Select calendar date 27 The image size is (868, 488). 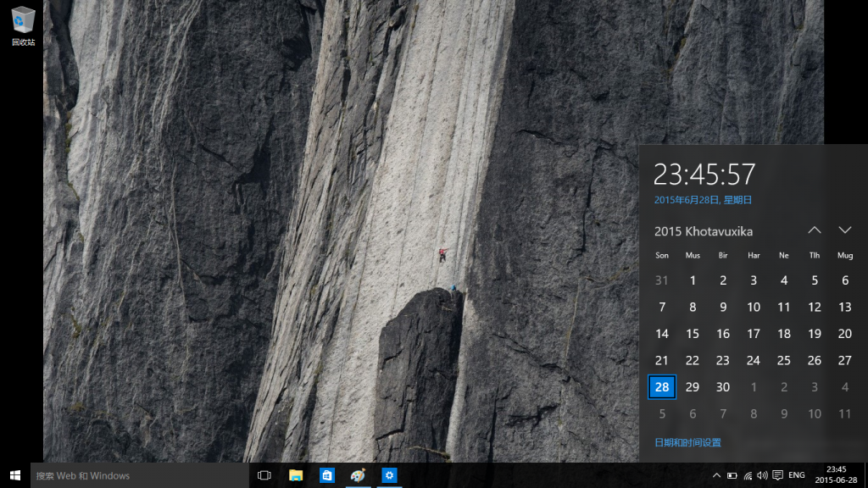point(845,360)
